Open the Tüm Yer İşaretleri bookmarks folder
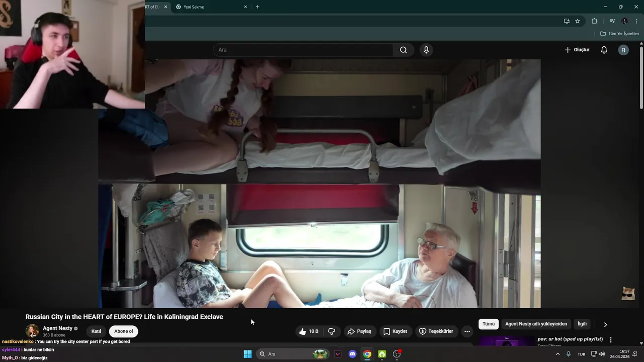 click(x=619, y=34)
